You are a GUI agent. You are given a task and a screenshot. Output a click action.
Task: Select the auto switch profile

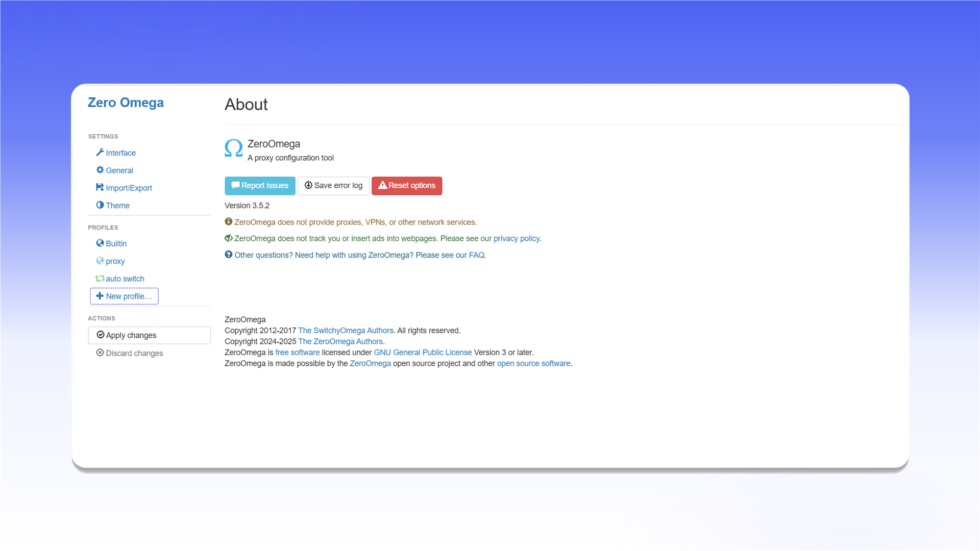[125, 279]
